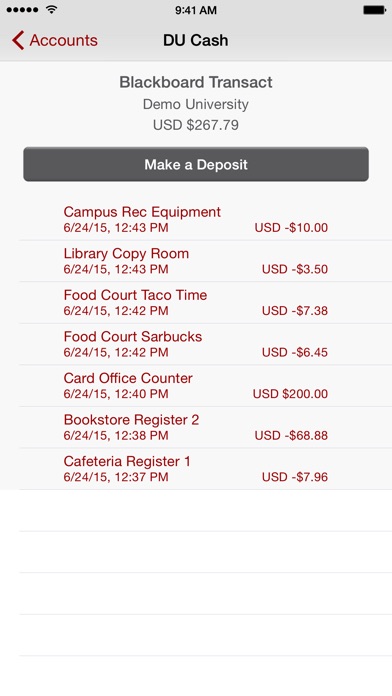Tap the cellular signal dots
Screen dimensions: 392x696
pyautogui.click(x=23, y=10)
